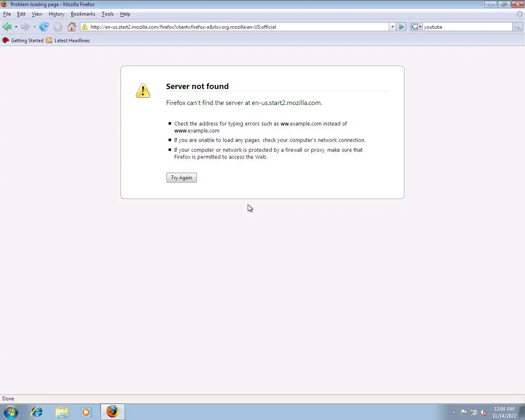Click the Server not found heading
525x420 pixels.
tap(197, 86)
